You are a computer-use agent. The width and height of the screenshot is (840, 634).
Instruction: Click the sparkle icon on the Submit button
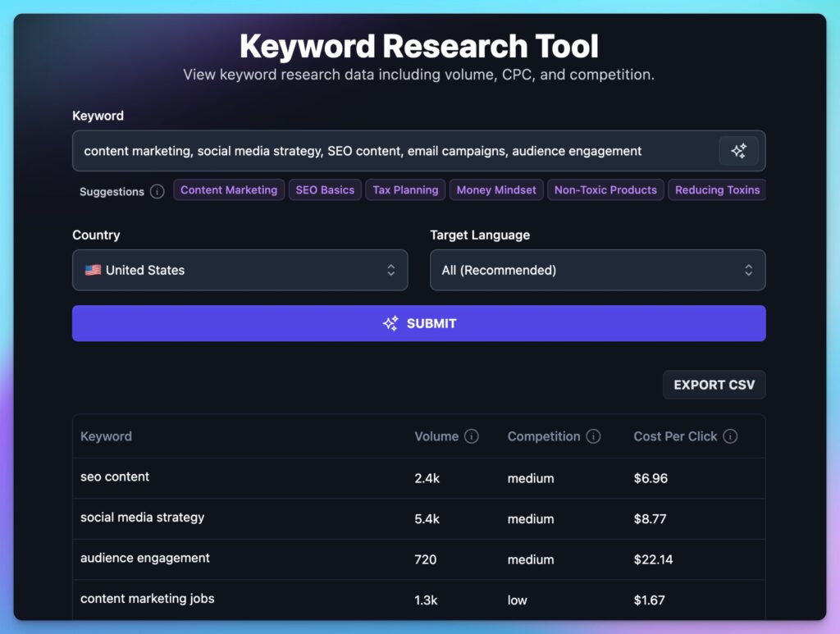(x=390, y=323)
